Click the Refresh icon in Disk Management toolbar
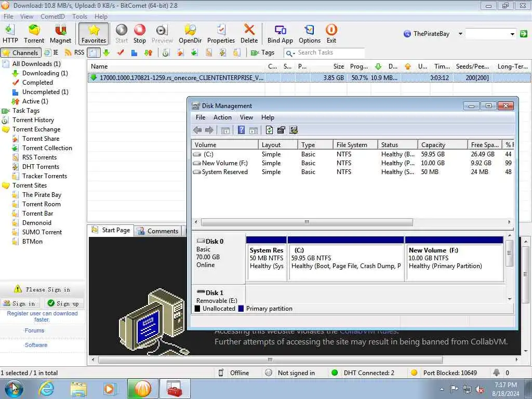Image resolution: width=532 pixels, height=399 pixels. [x=269, y=130]
